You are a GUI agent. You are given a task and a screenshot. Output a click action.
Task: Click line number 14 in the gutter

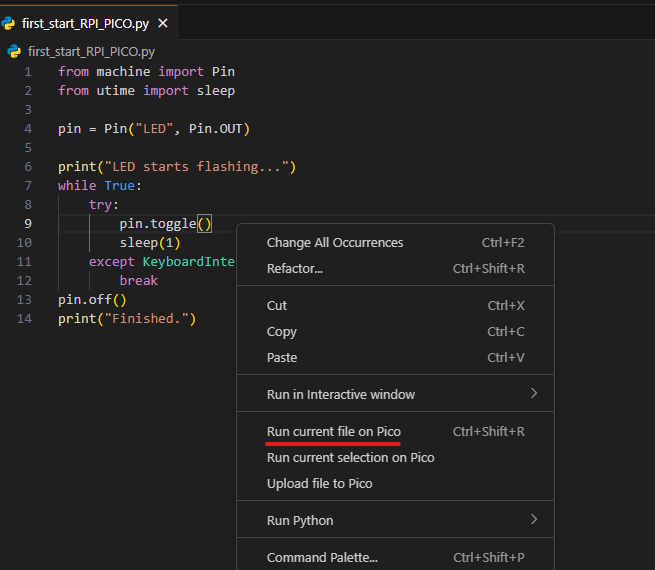(x=24, y=319)
